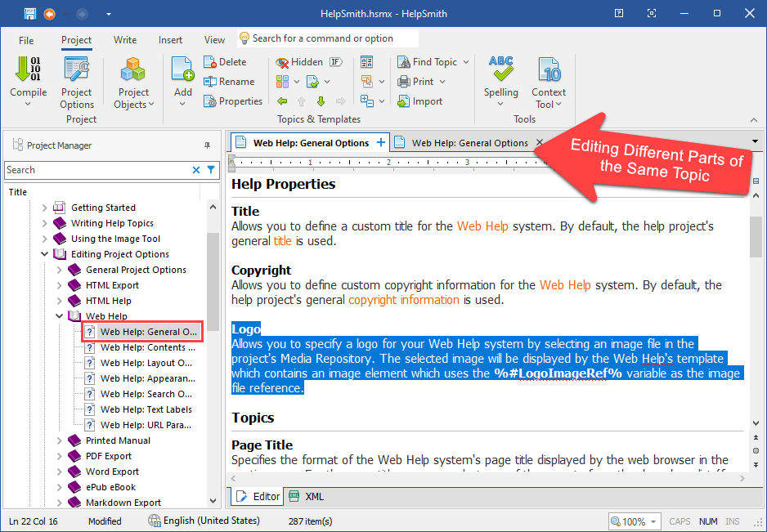Click the colored squares topic icon button
Image resolution: width=767 pixels, height=532 pixels.
[x=282, y=82]
